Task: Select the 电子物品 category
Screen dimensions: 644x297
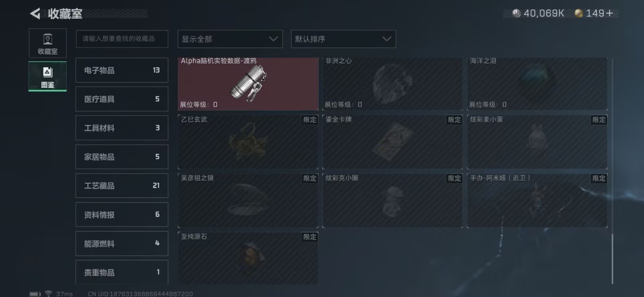Action: coord(122,70)
